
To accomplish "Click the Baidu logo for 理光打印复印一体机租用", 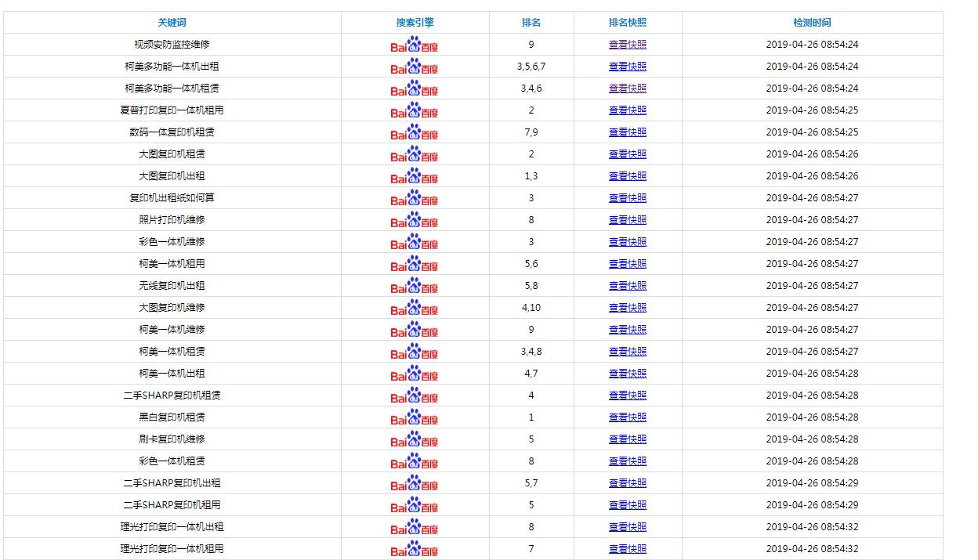I will click(415, 550).
